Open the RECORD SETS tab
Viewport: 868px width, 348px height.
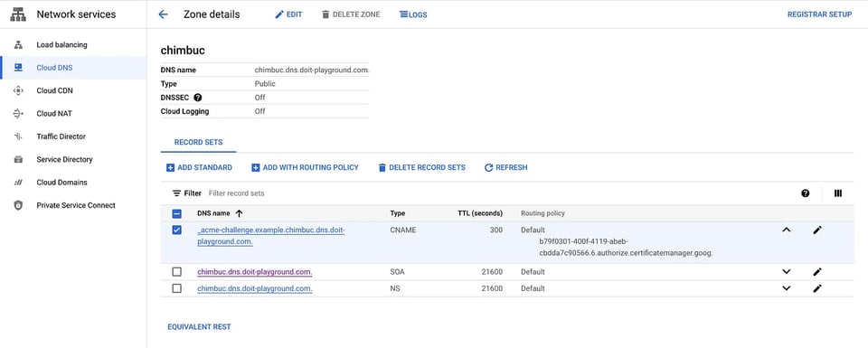[x=198, y=142]
